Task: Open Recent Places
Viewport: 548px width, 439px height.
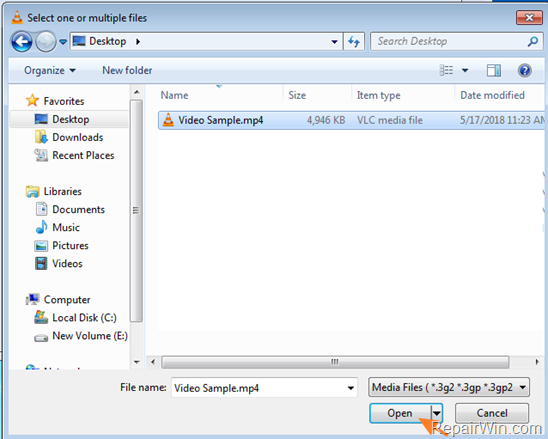Action: click(x=83, y=155)
